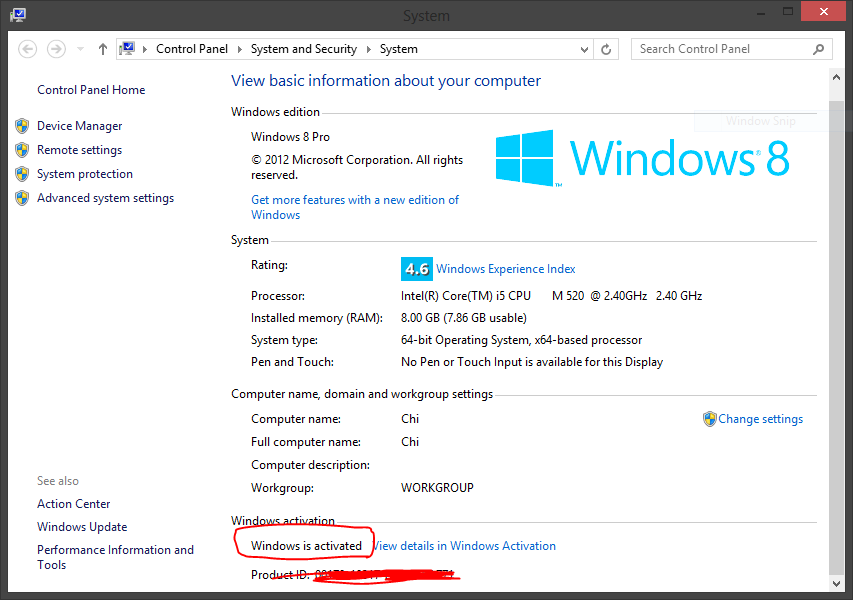Minimize the System window
This screenshot has width=853, height=600.
point(761,12)
